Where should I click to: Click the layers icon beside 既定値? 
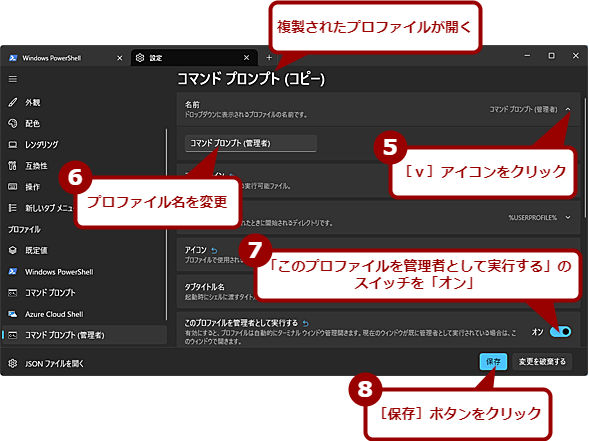pos(13,250)
